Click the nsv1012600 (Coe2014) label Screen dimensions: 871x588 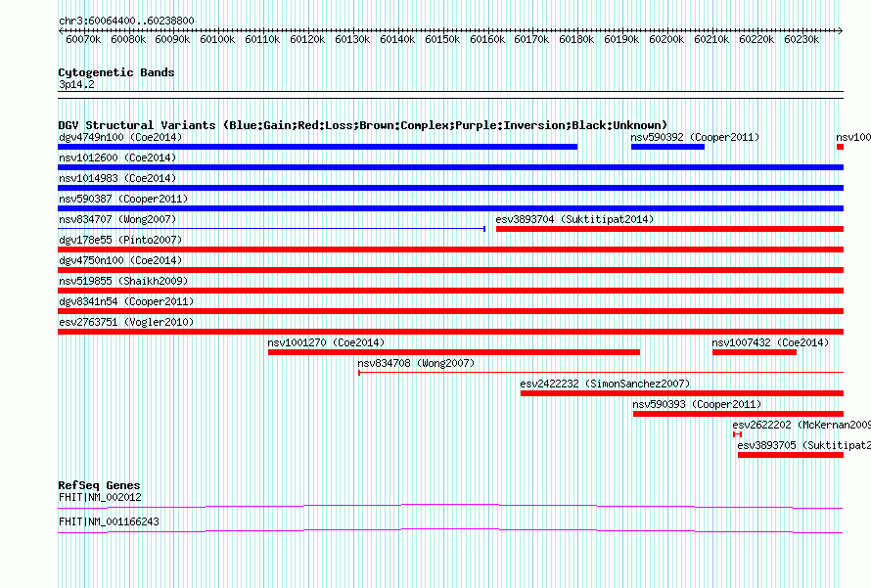(117, 158)
